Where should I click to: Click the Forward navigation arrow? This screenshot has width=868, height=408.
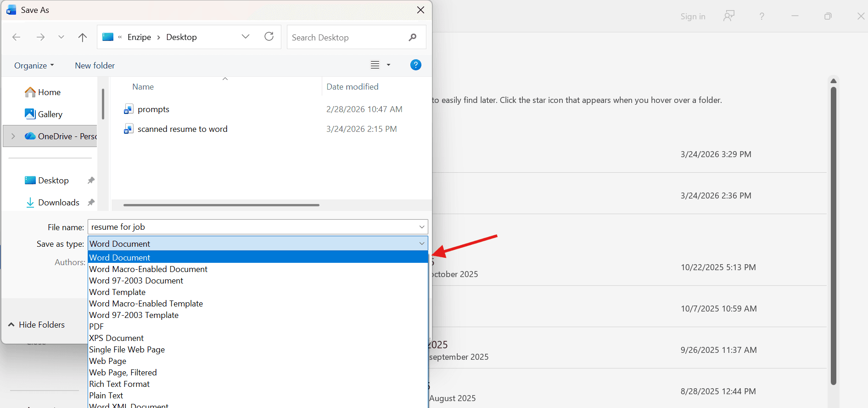tap(40, 37)
